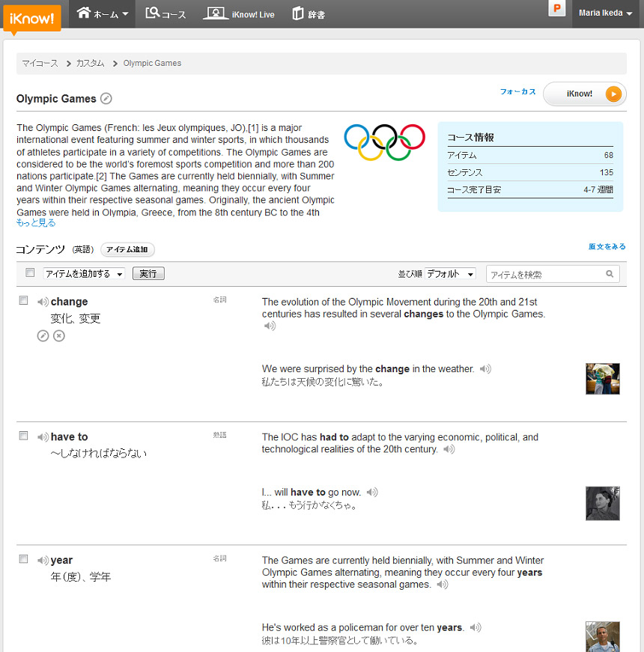Click the Olympic rings course image
This screenshot has width=644, height=652.
click(384, 142)
